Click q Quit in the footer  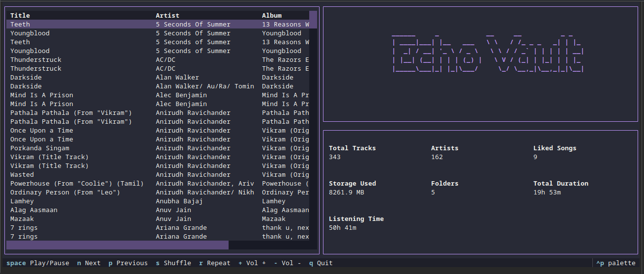321,263
